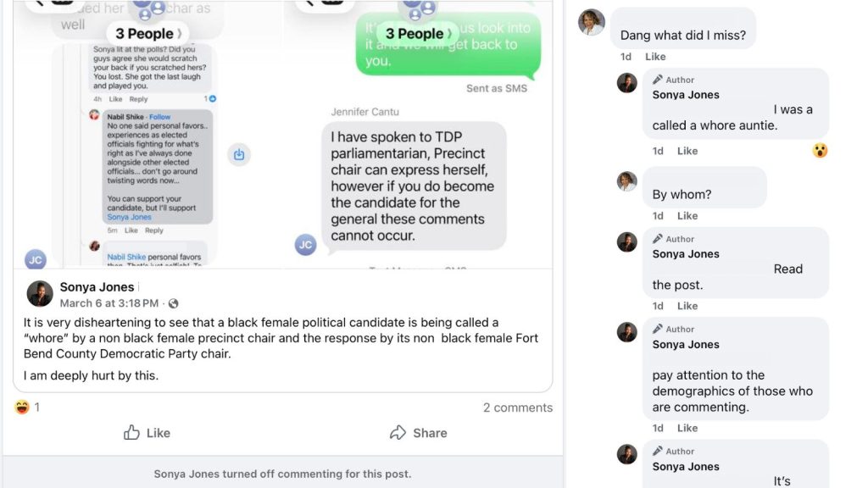The image size is (868, 488).
Task: Expand right '3 People' group chevron
Action: (449, 34)
